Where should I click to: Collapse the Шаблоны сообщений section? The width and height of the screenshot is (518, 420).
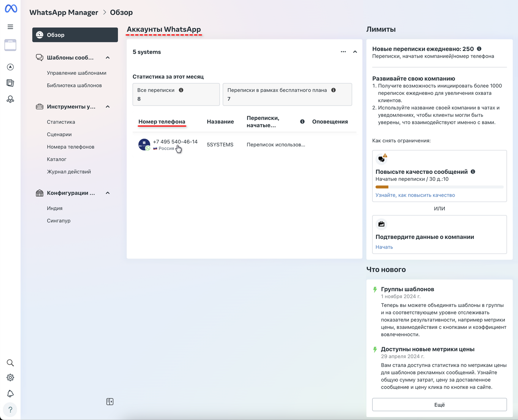[108, 57]
